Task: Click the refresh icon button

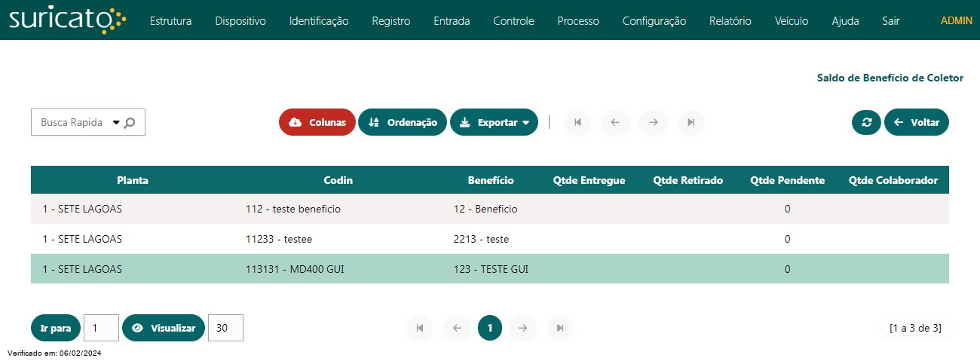Action: pos(866,122)
